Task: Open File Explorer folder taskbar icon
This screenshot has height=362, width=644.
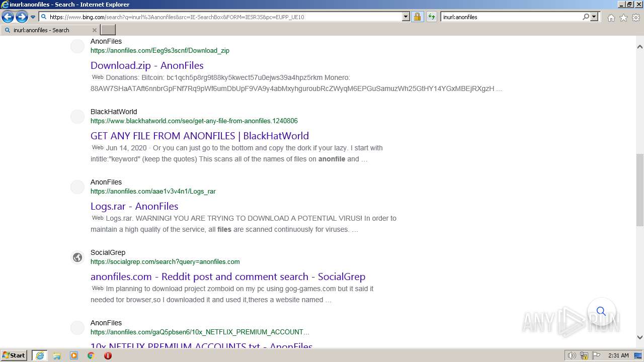Action: click(x=57, y=355)
